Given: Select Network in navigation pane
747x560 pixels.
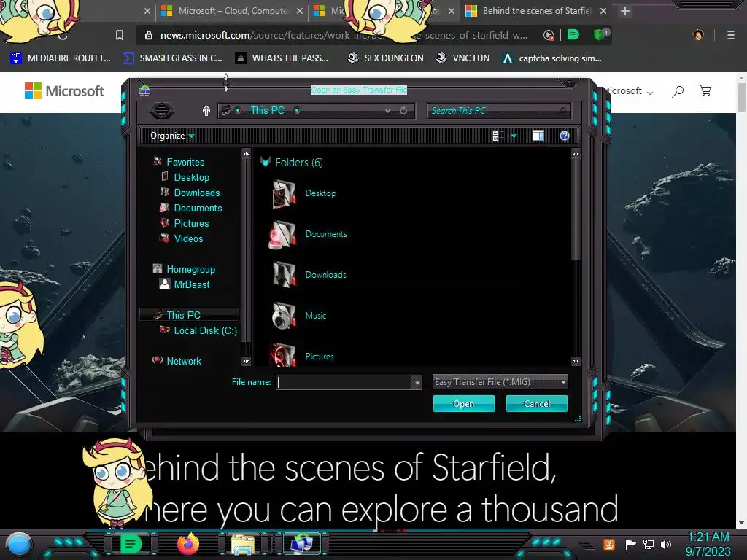Looking at the screenshot, I should point(183,361).
